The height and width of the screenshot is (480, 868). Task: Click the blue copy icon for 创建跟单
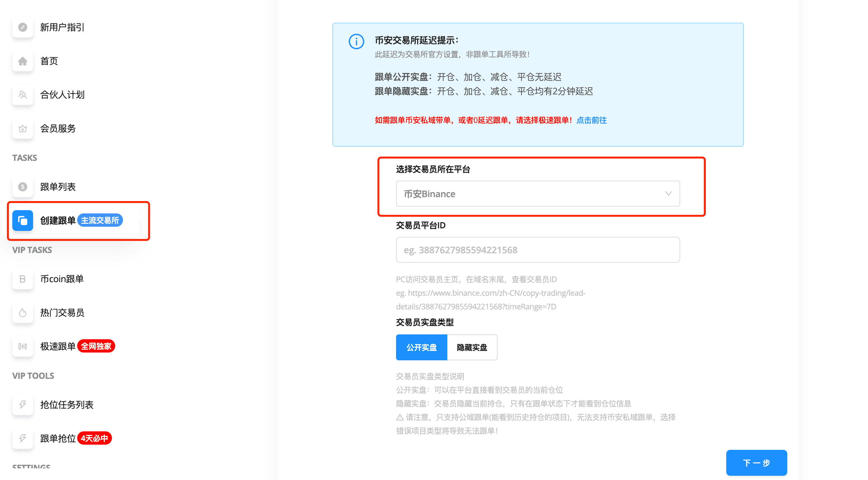coord(23,220)
